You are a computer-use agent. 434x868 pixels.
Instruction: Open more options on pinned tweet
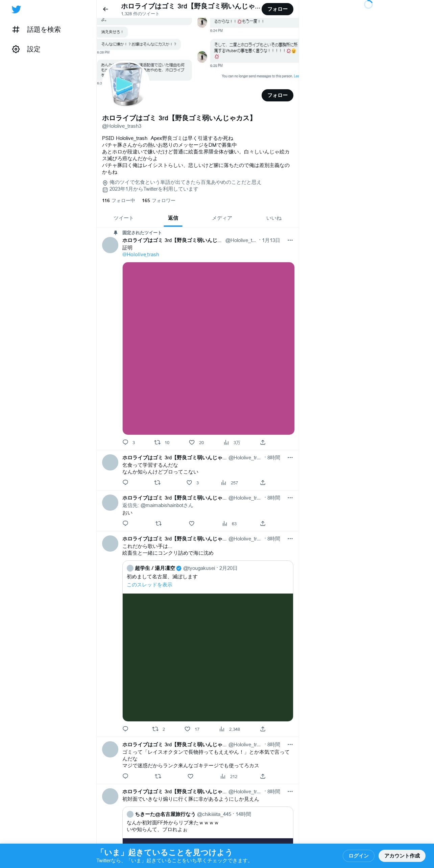pyautogui.click(x=290, y=240)
